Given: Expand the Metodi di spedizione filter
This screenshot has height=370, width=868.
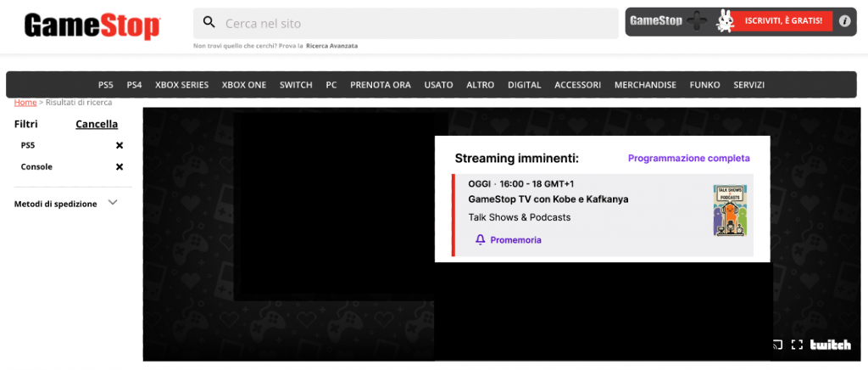Looking at the screenshot, I should tap(113, 203).
